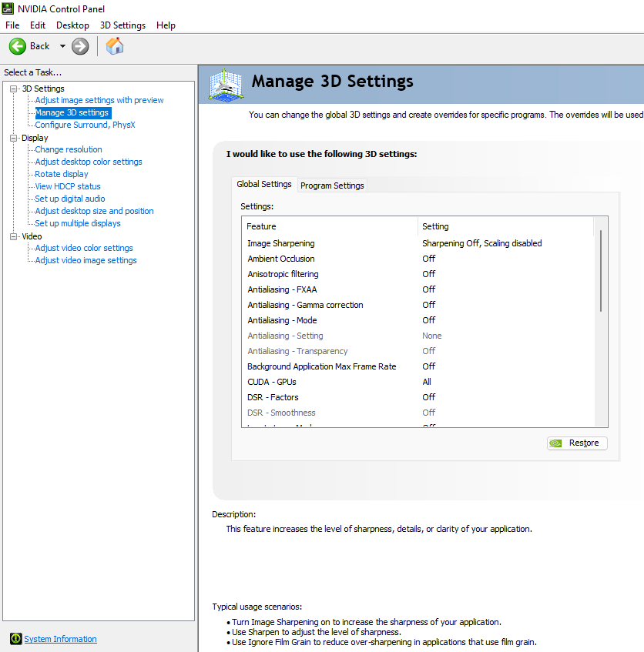Open the System Information link
Screen dimensions: 644x652
pos(60,639)
